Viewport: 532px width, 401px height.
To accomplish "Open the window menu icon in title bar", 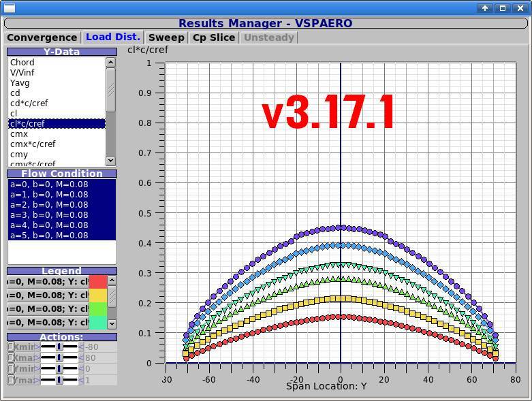I will tap(10, 7).
